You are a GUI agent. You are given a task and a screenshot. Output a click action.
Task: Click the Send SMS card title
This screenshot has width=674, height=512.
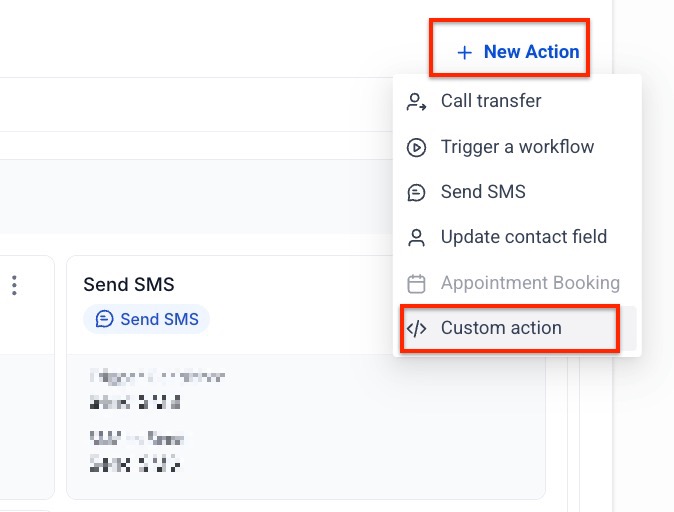[129, 285]
